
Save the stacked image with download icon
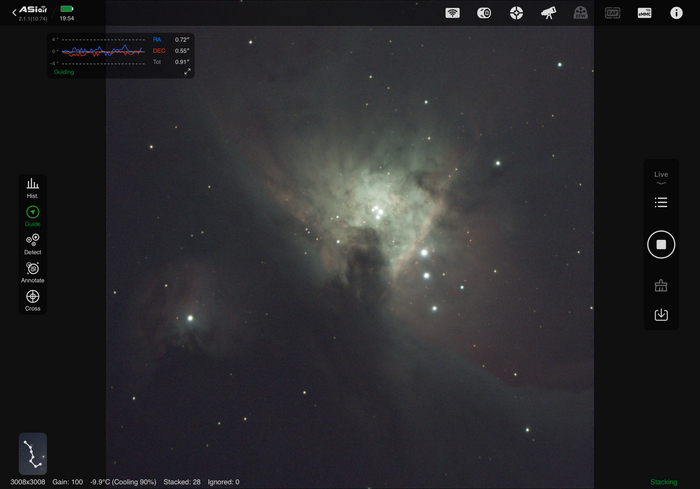click(661, 314)
